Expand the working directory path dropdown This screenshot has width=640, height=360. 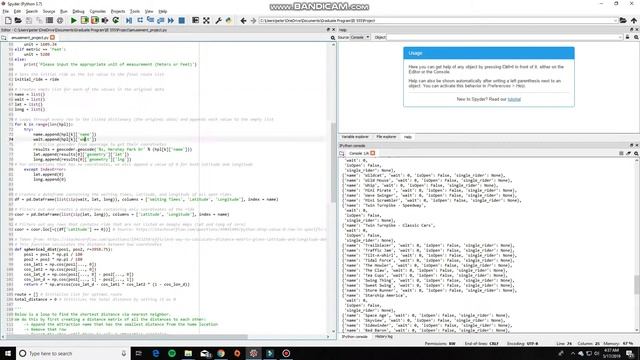(615, 20)
